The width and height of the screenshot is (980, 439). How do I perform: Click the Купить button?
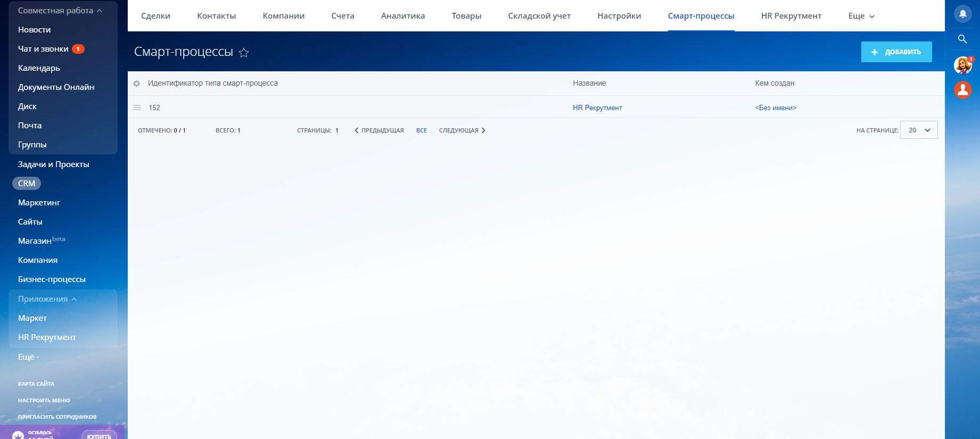99,436
